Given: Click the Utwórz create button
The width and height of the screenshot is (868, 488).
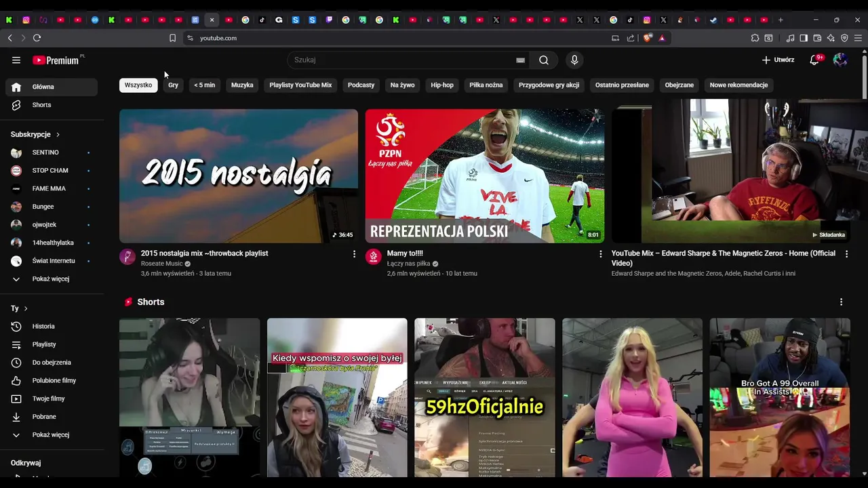Looking at the screenshot, I should coord(778,60).
